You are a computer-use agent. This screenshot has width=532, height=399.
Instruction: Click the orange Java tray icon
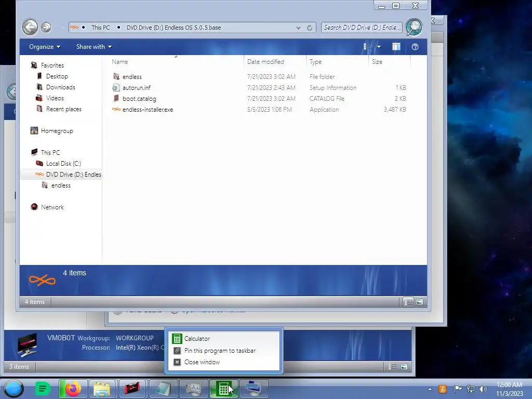tap(443, 389)
